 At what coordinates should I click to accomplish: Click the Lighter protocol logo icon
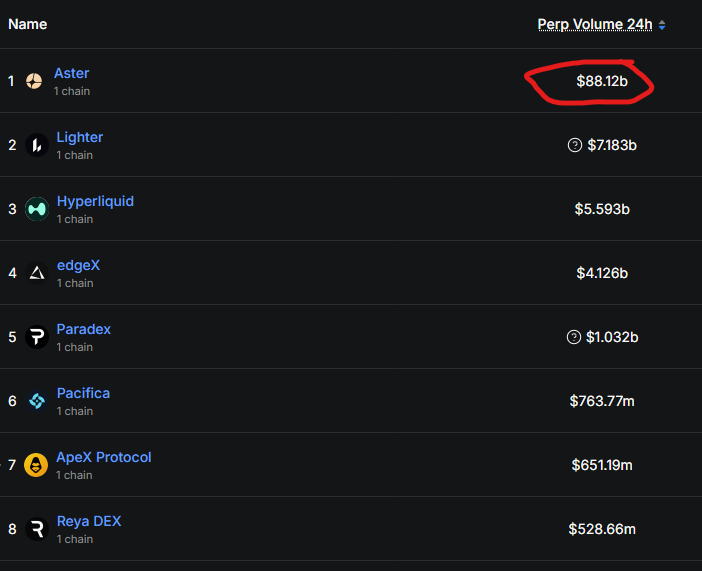[36, 145]
